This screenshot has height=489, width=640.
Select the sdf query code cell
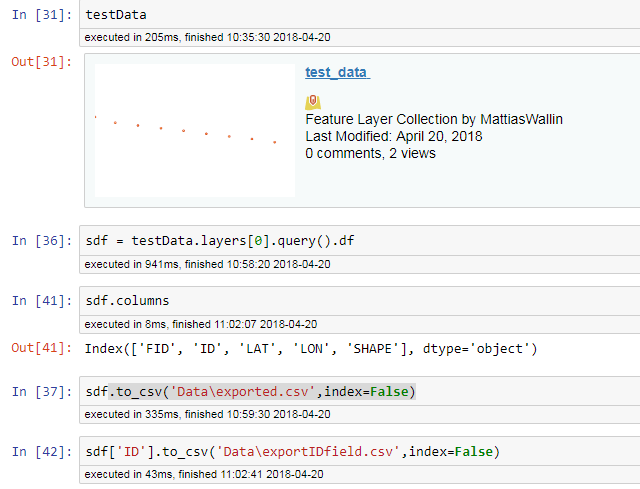360,241
